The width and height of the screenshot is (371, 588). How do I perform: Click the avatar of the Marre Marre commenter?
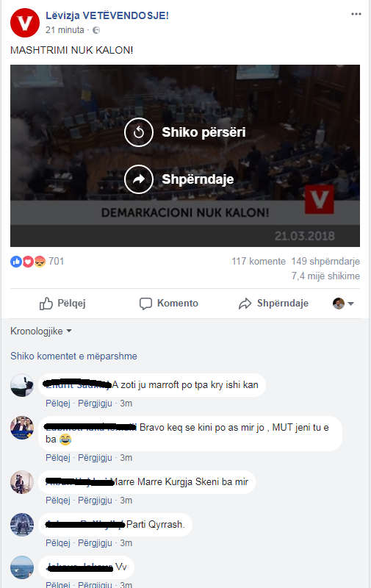(x=22, y=482)
